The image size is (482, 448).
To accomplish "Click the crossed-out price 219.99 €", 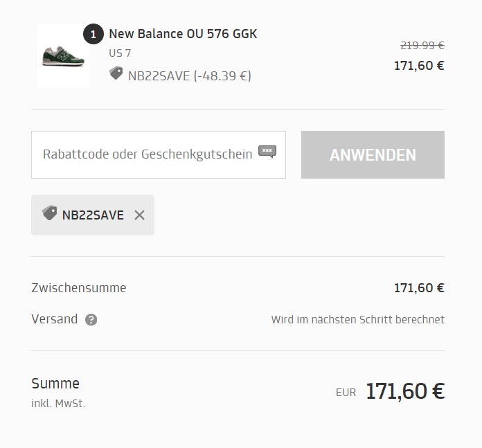I will [x=422, y=46].
